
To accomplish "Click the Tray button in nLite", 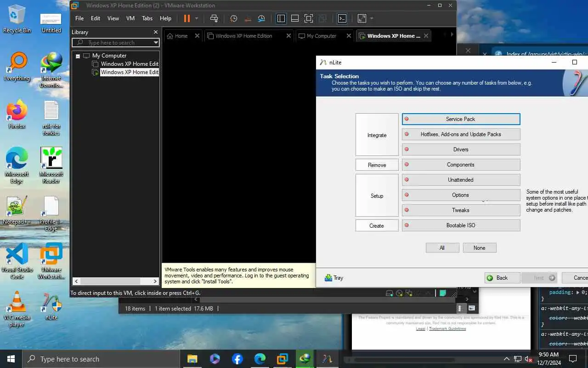I will coord(334,278).
